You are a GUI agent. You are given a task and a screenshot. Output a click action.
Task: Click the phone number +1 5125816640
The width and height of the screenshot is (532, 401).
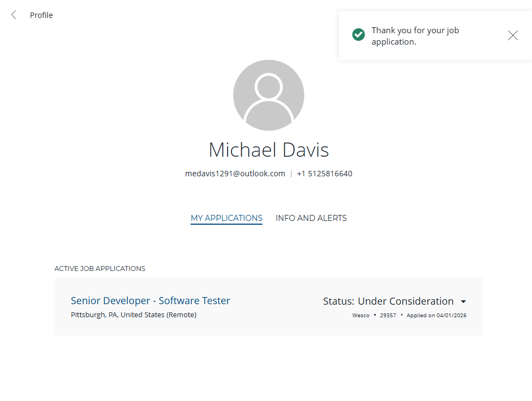[x=325, y=174]
